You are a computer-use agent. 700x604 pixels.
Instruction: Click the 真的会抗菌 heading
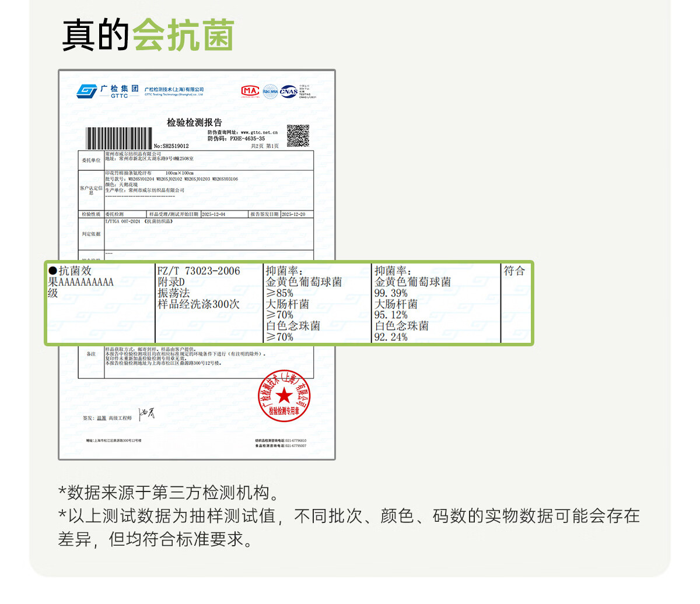pos(148,35)
